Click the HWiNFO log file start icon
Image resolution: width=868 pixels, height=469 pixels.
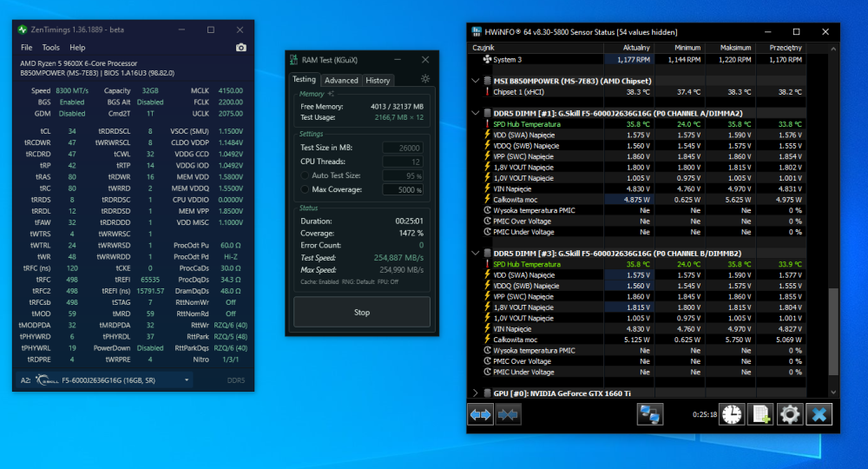click(x=759, y=414)
